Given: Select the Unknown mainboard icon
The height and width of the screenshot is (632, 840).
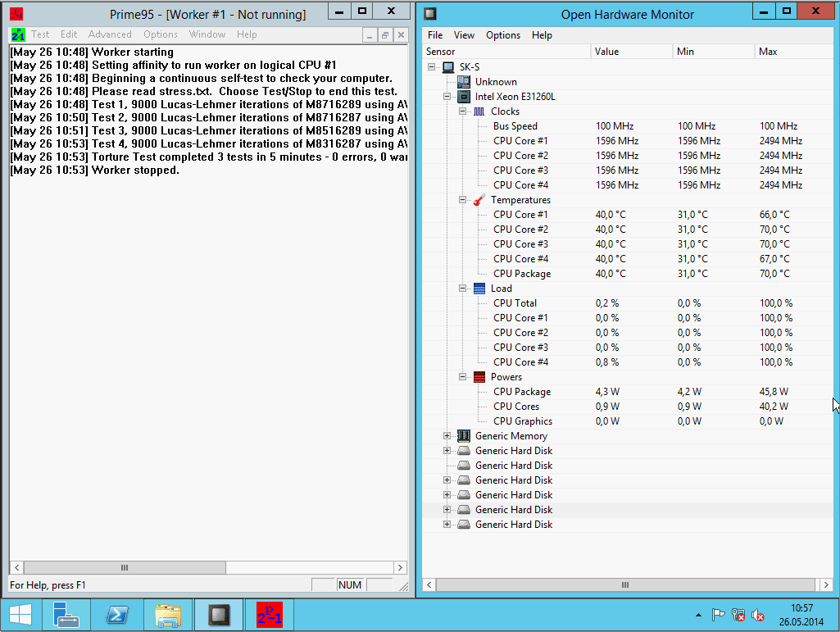Looking at the screenshot, I should click(463, 82).
